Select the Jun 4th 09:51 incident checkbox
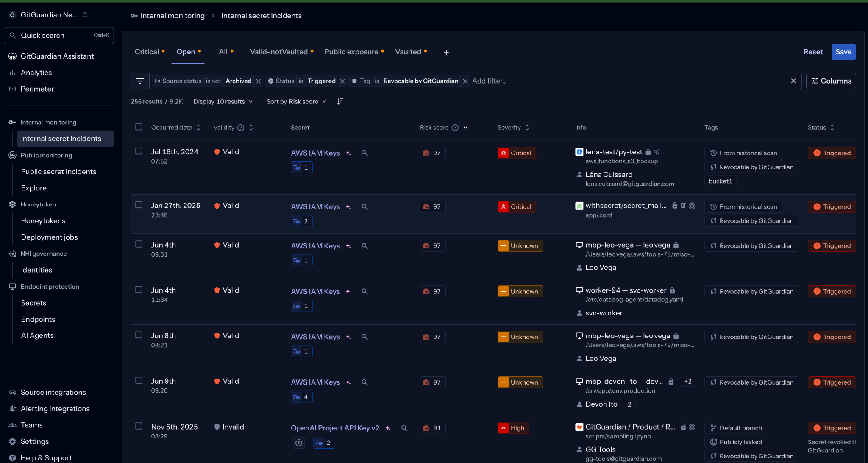Viewport: 868px width, 463px height. coord(139,244)
